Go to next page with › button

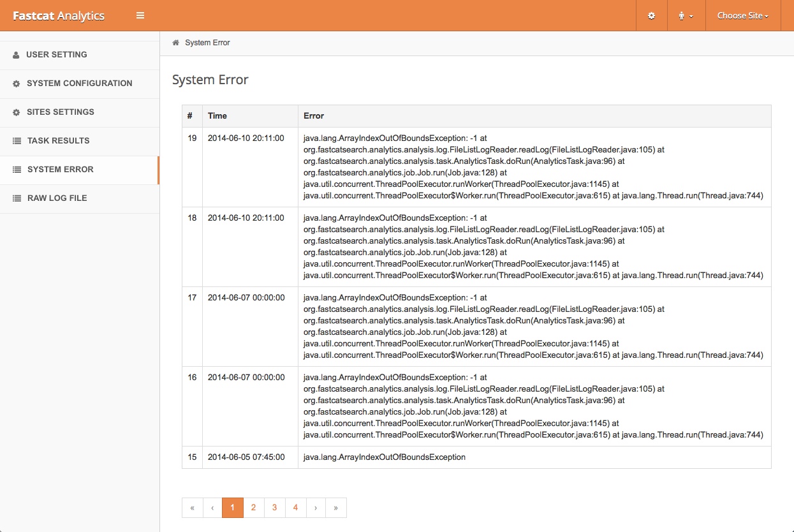click(x=316, y=508)
